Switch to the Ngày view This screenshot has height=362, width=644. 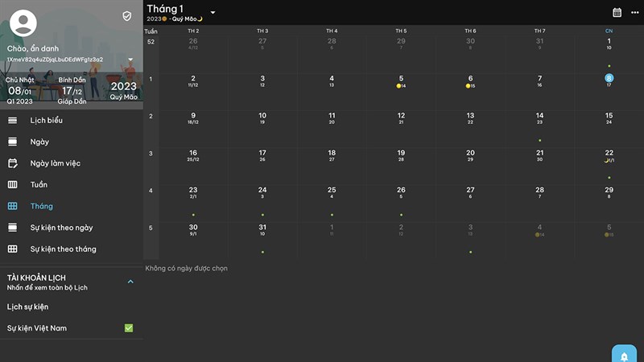[39, 142]
